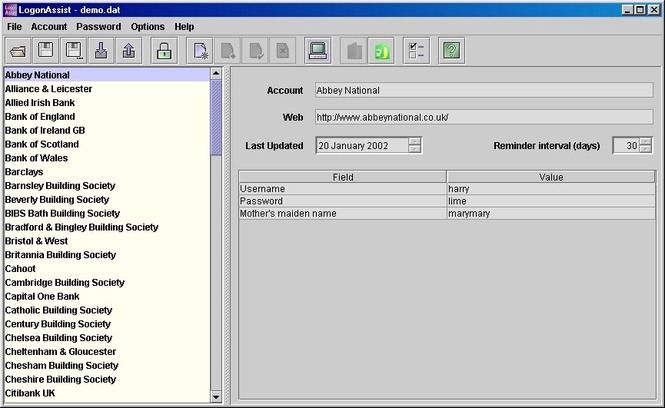Click the Last Updated date field
The image size is (665, 408).
point(363,145)
